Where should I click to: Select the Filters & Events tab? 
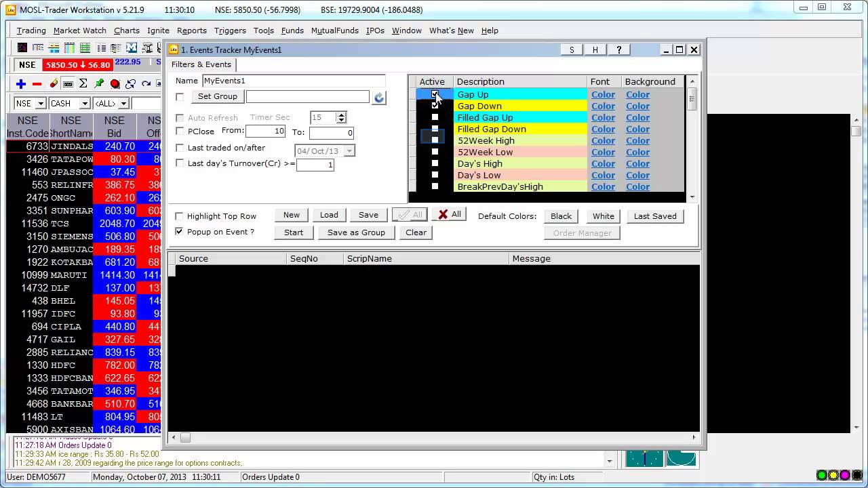[201, 64]
